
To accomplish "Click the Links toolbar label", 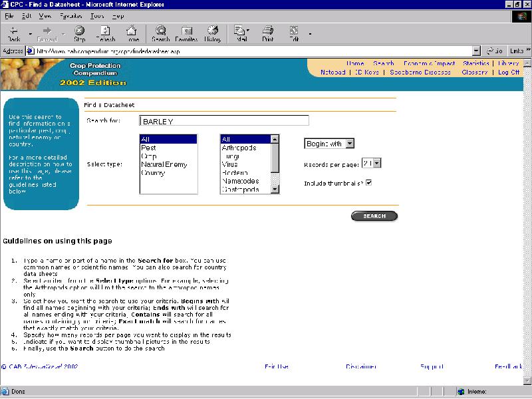I will (x=517, y=51).
